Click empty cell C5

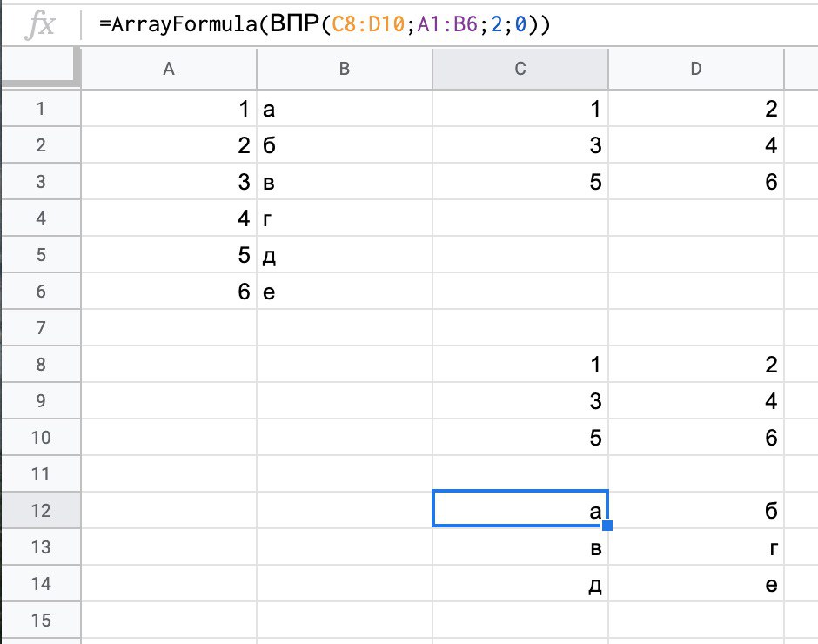coord(520,254)
